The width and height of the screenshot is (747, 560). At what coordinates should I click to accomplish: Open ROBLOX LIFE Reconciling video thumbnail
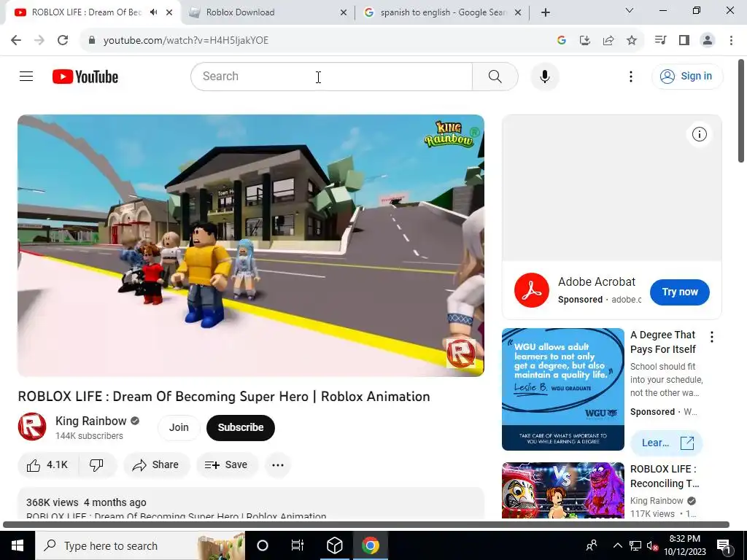point(562,490)
